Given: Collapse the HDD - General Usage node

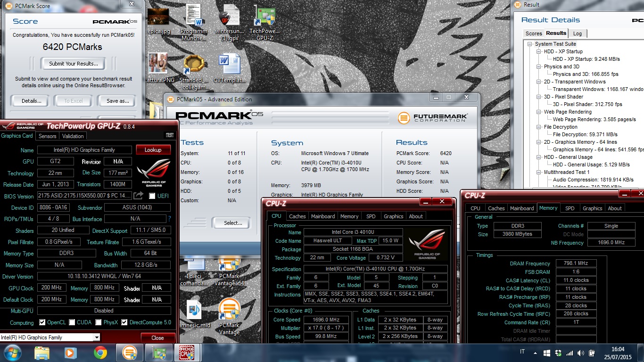Looking at the screenshot, I should tap(539, 157).
